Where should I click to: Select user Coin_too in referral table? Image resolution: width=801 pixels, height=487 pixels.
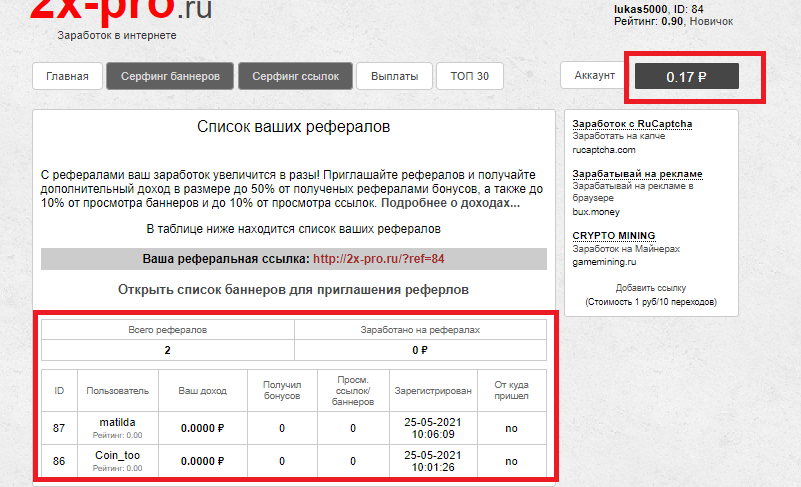117,456
